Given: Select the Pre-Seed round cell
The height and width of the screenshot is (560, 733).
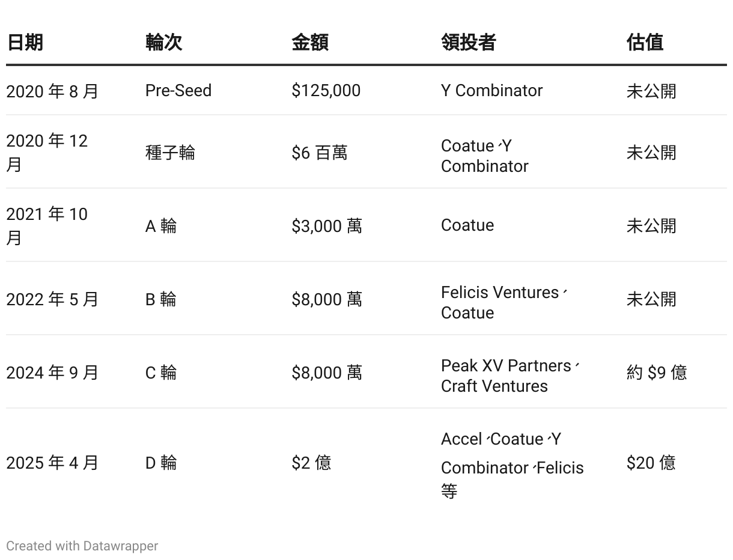Looking at the screenshot, I should [x=178, y=91].
